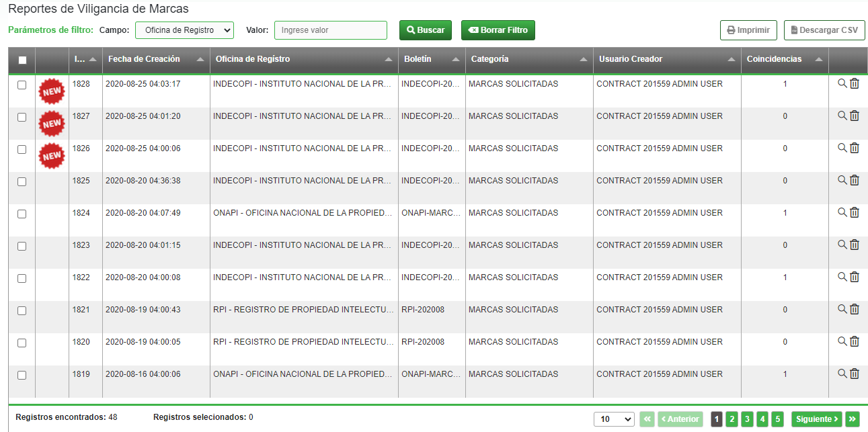The width and height of the screenshot is (868, 432).
Task: Go to page 3 of results
Action: [x=747, y=419]
